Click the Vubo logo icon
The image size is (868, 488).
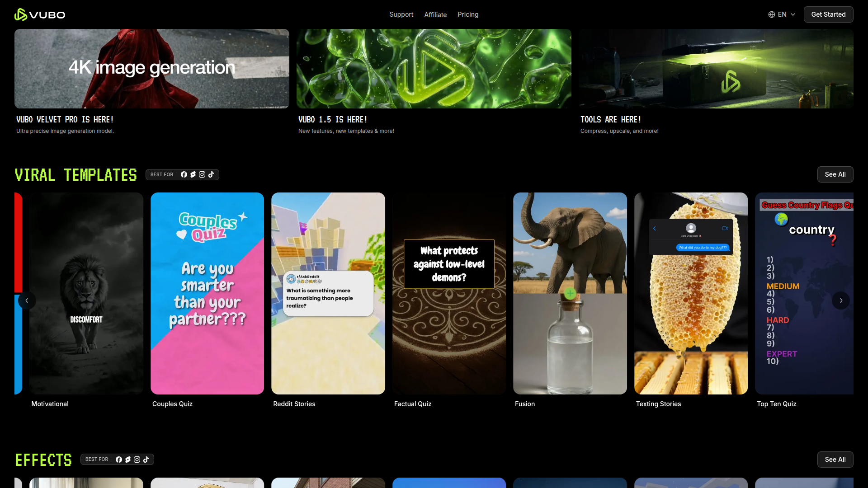20,14
